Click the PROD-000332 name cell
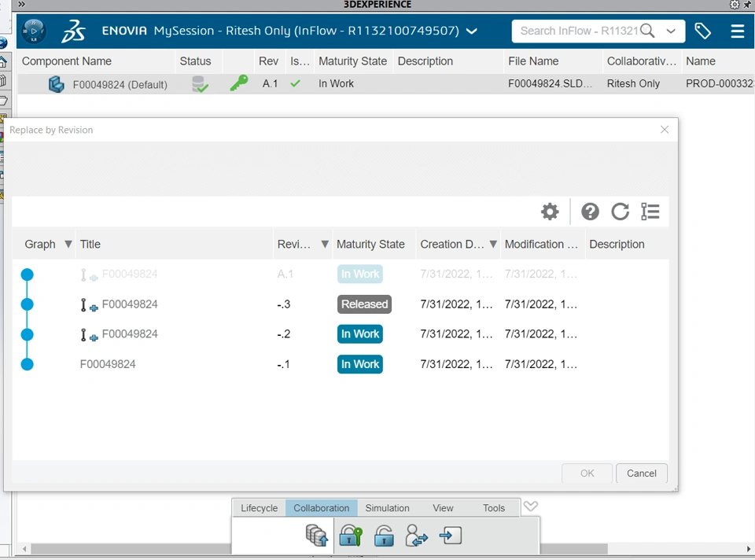 point(720,84)
